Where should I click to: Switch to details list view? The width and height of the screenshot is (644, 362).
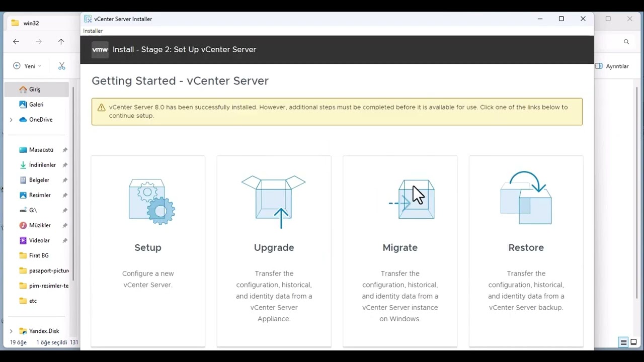pyautogui.click(x=623, y=342)
